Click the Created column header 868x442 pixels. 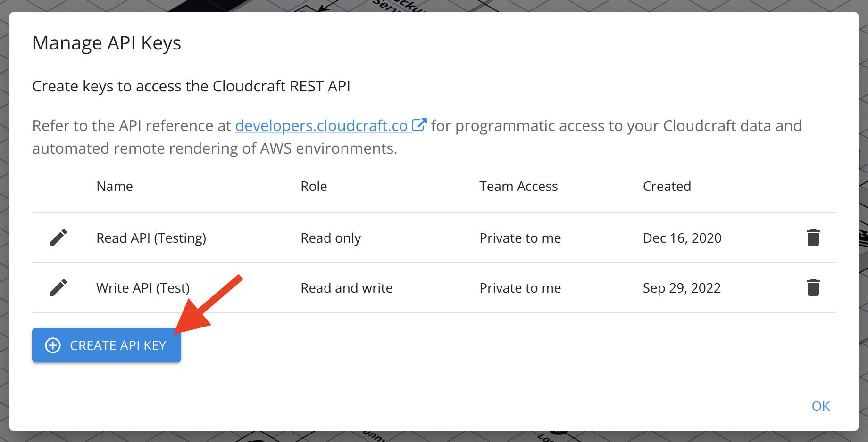[667, 186]
